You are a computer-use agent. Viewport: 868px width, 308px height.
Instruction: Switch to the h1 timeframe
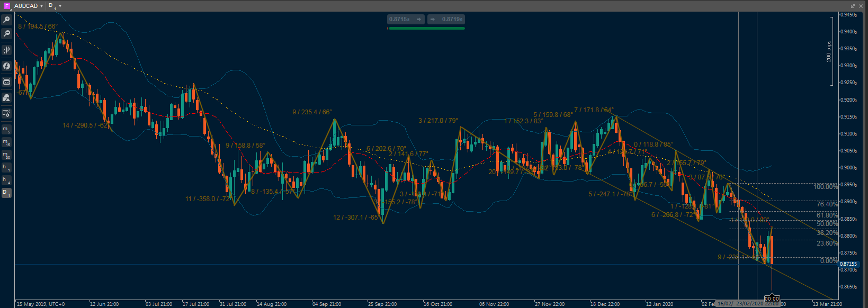6,168
